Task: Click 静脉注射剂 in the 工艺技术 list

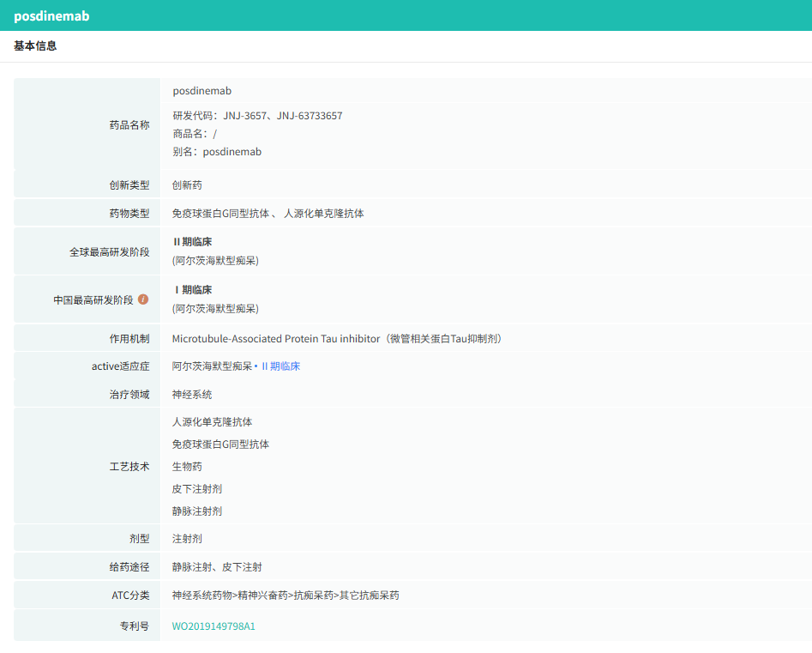Action: 197,511
